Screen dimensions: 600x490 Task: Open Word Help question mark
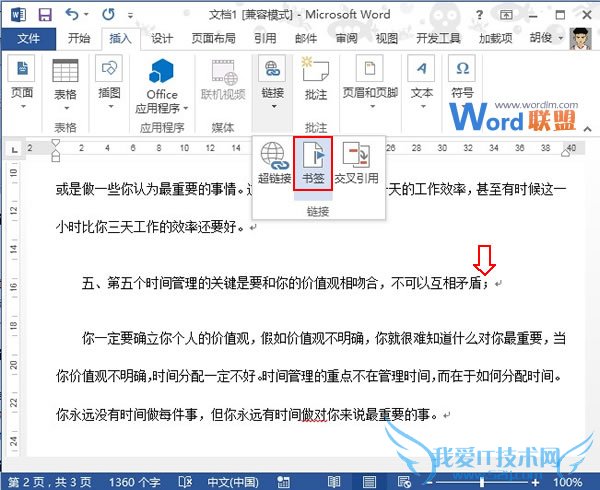click(x=479, y=15)
